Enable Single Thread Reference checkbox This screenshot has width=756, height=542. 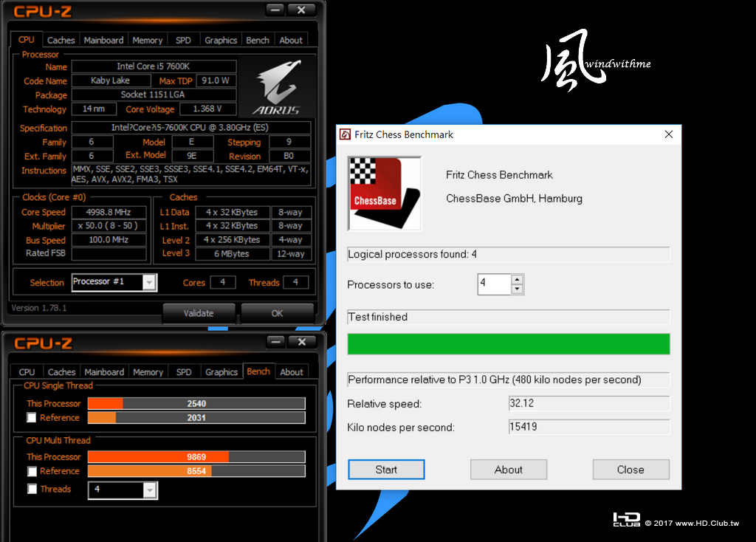click(31, 418)
